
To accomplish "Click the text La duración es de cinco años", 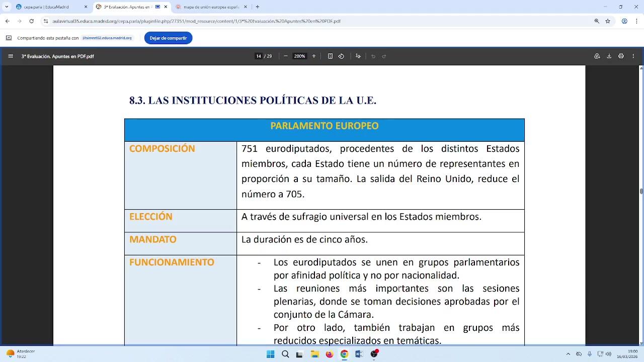I will [304, 240].
